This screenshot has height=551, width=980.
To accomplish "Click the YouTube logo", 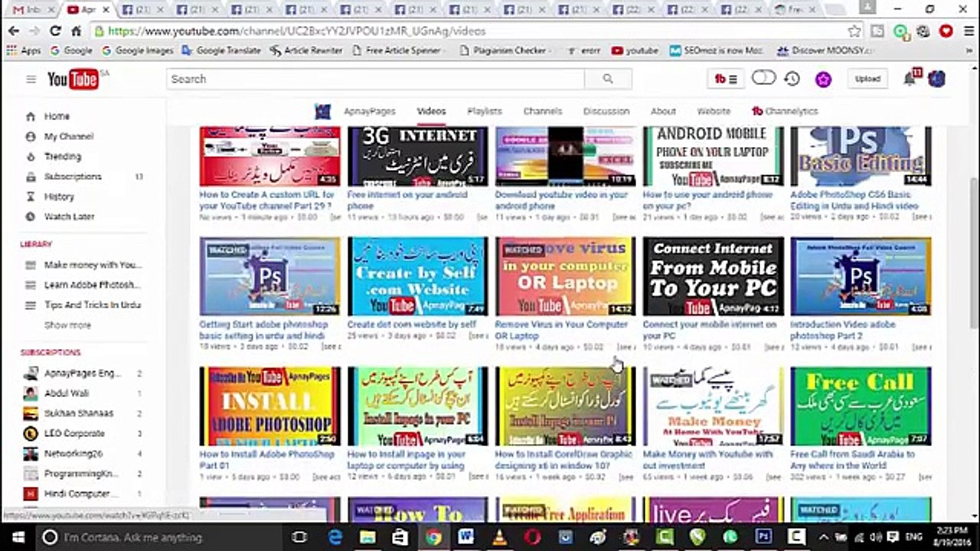I will (73, 79).
